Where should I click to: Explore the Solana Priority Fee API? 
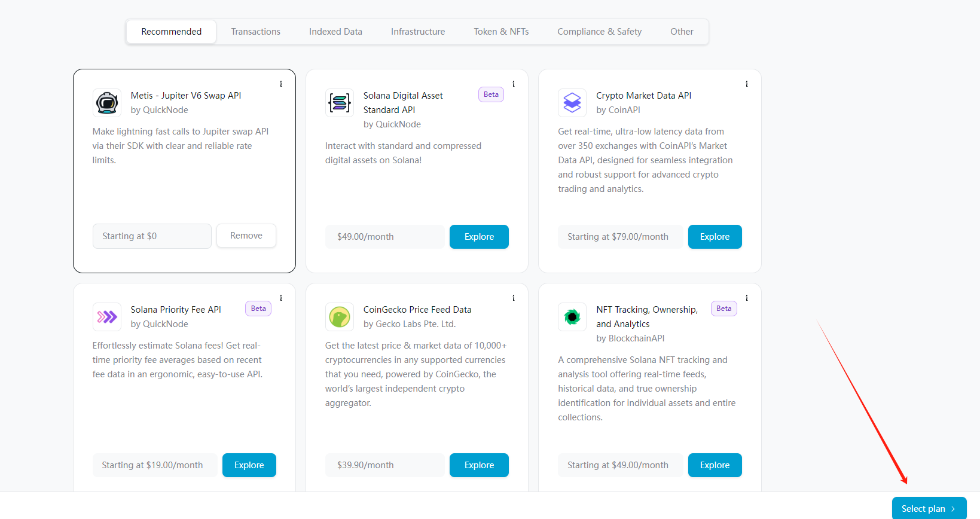(x=249, y=465)
